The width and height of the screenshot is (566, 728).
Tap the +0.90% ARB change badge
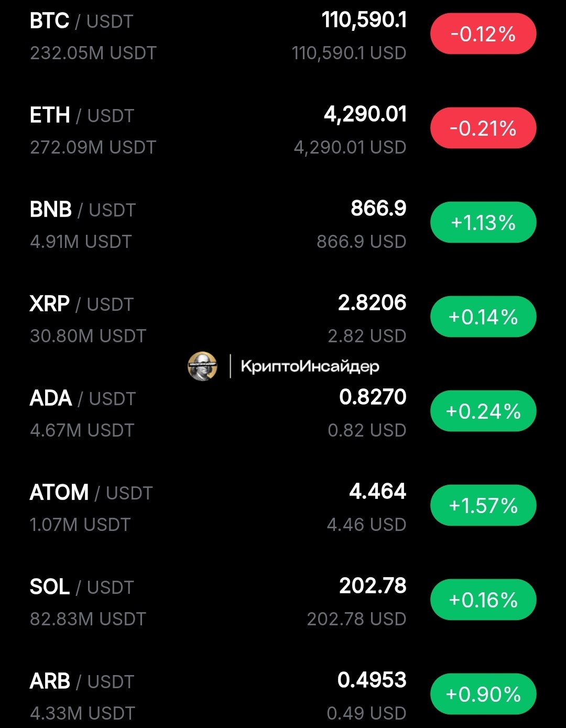(x=483, y=694)
